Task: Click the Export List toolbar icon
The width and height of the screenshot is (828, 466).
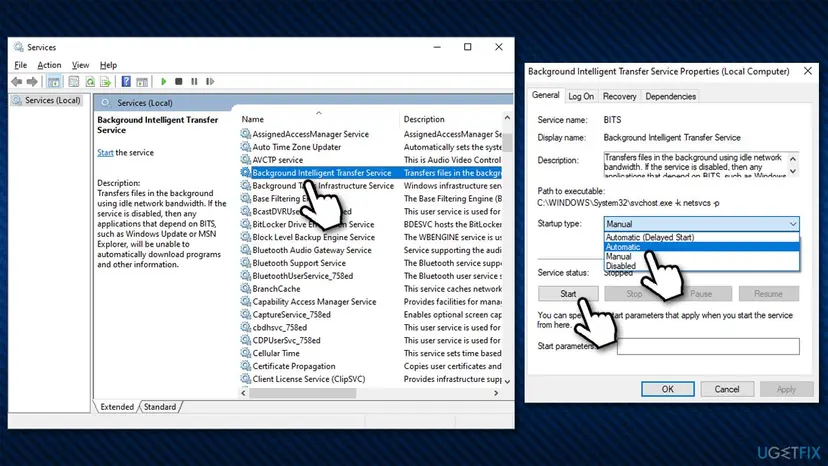Action: (106, 81)
